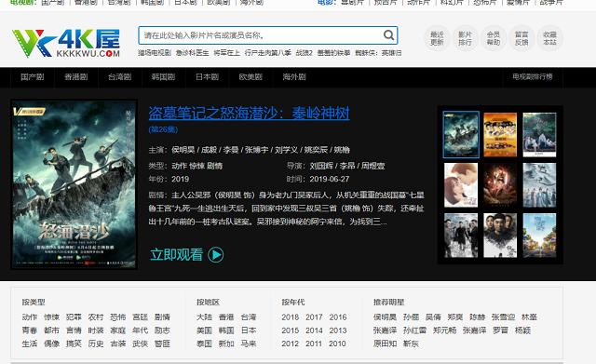Select the dark fiery poster thumbnail
Screen dimensions: 596x364
[x=500, y=185]
